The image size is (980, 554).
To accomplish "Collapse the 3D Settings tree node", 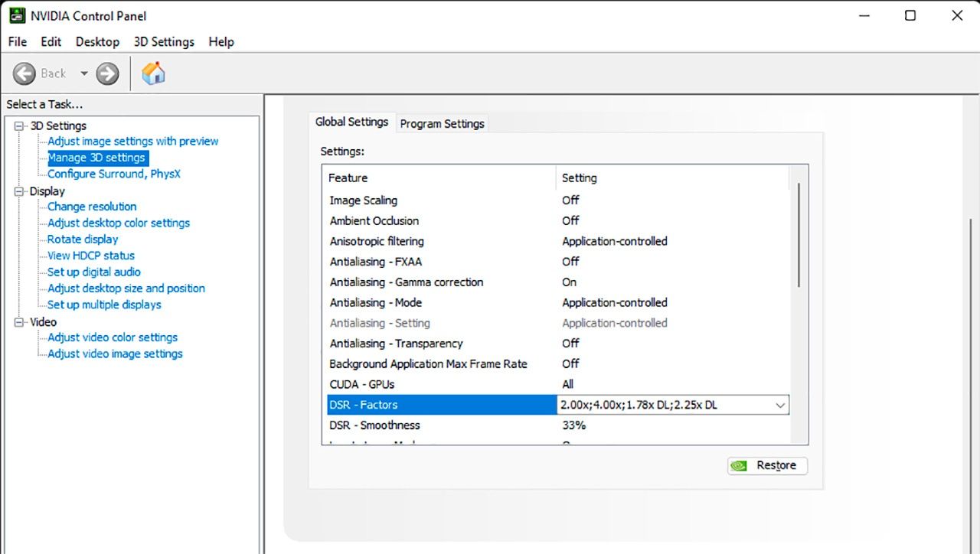I will (19, 126).
